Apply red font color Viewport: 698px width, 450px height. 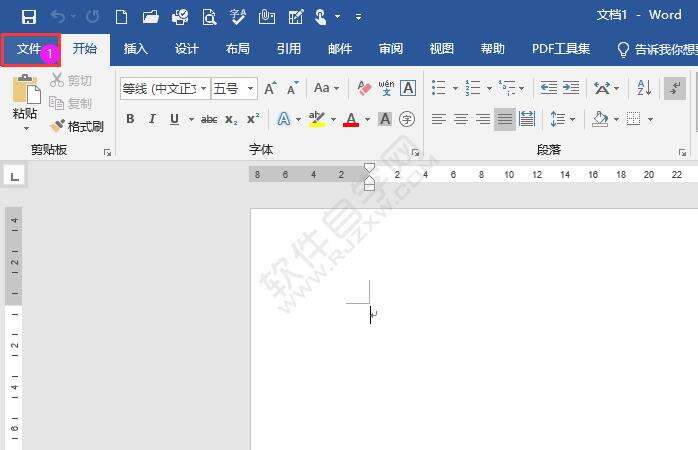pyautogui.click(x=351, y=119)
